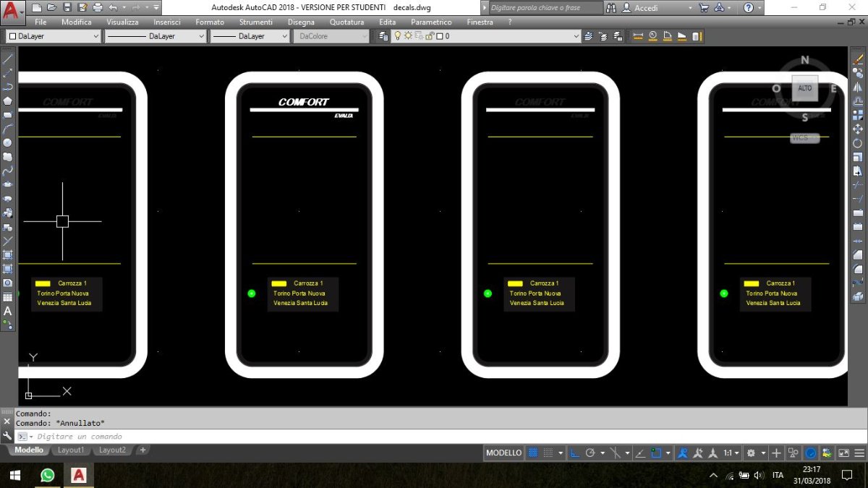Image resolution: width=868 pixels, height=488 pixels.
Task: Click the MODELLO button in status bar
Action: [x=503, y=453]
